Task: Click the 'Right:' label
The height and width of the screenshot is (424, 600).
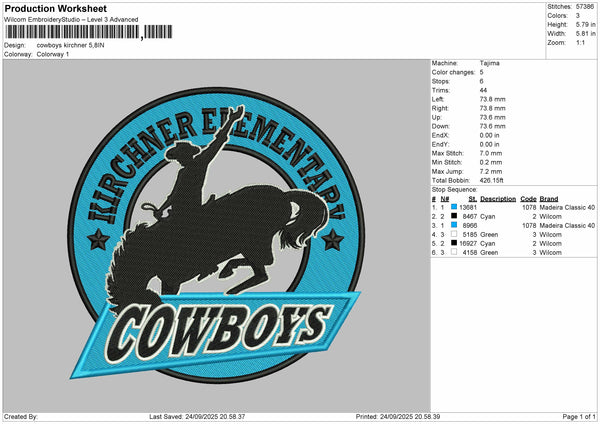Action: coord(440,108)
